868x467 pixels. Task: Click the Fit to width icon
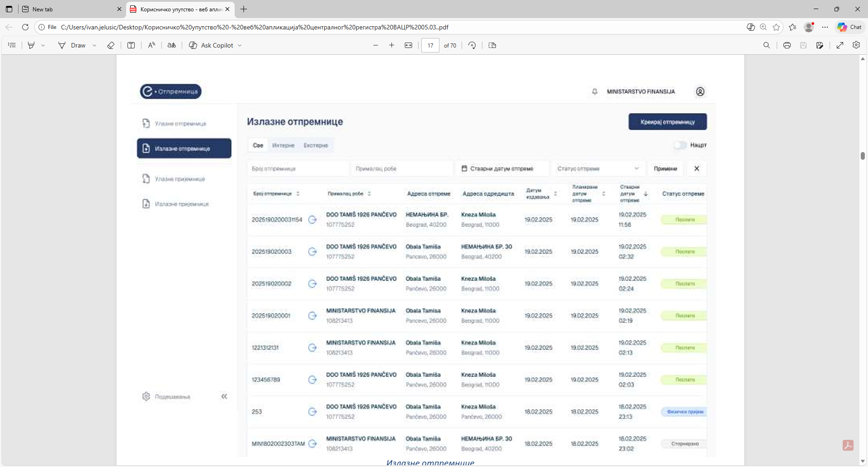click(408, 45)
